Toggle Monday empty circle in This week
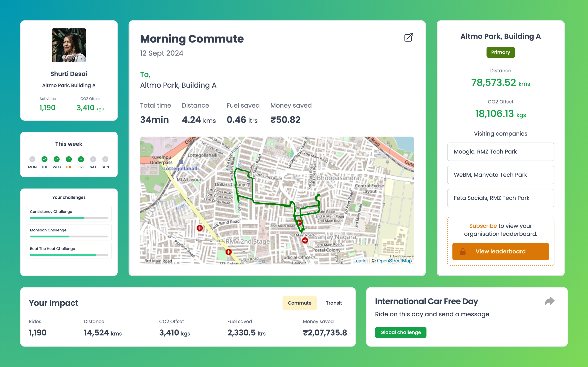This screenshot has height=367, width=588. coord(32,159)
